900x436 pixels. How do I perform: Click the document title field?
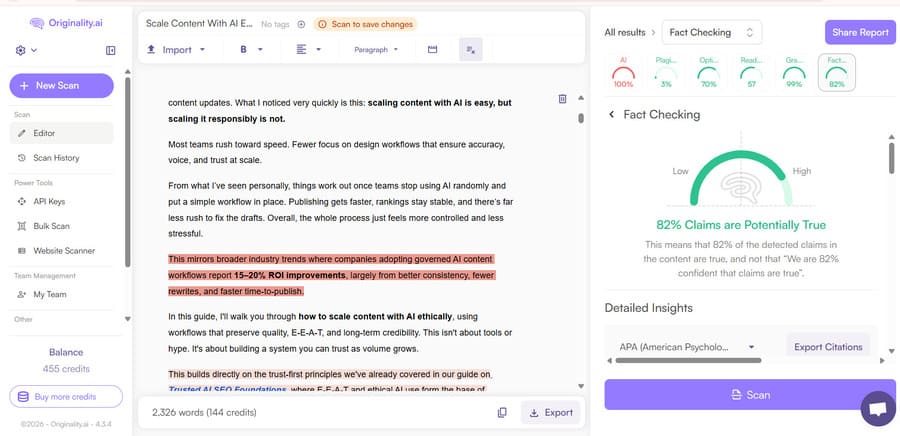(199, 24)
